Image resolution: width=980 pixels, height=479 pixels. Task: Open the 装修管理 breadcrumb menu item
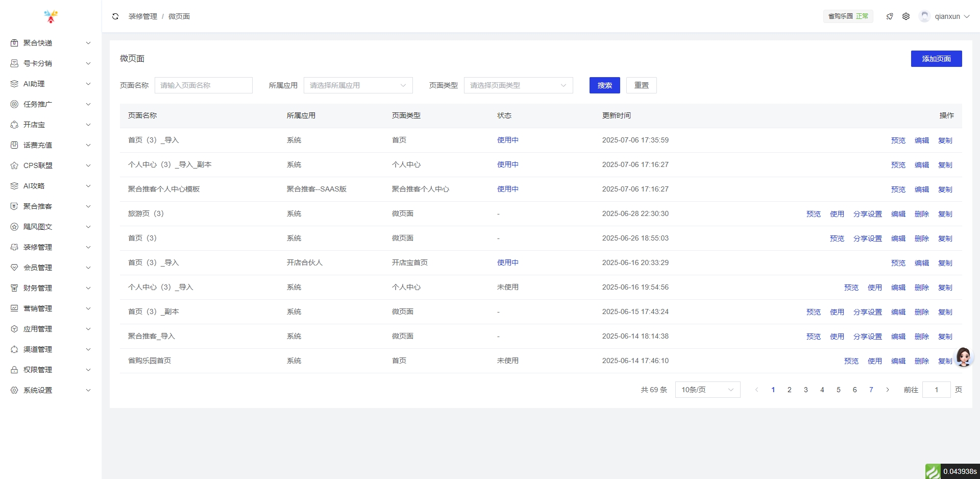143,16
